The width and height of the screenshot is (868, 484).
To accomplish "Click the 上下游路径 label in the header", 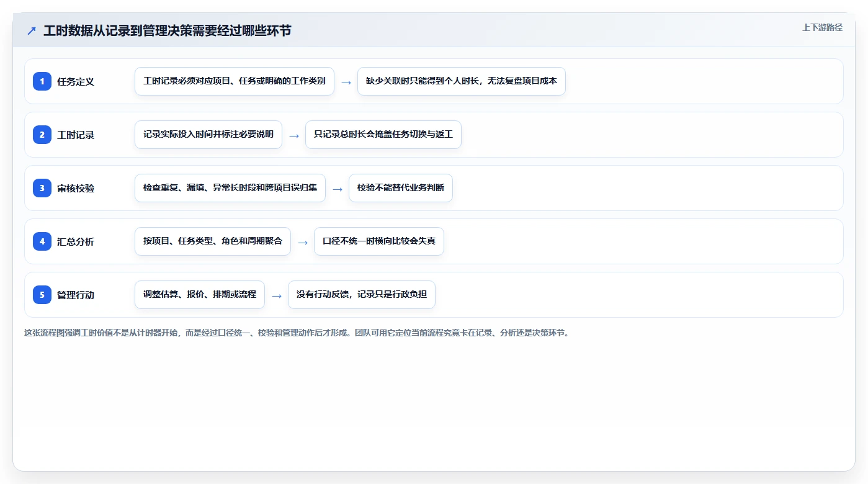I will coord(822,27).
